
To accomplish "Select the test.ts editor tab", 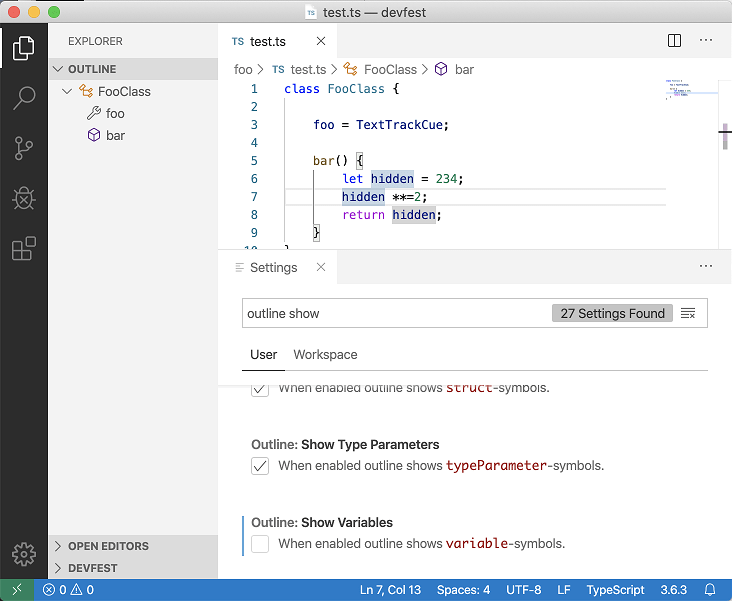I will (x=267, y=41).
